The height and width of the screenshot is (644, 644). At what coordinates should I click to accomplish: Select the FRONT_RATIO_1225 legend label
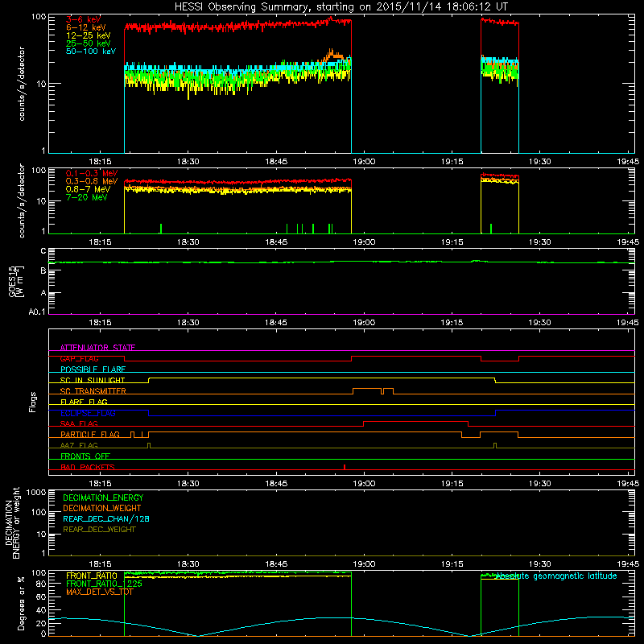[104, 584]
